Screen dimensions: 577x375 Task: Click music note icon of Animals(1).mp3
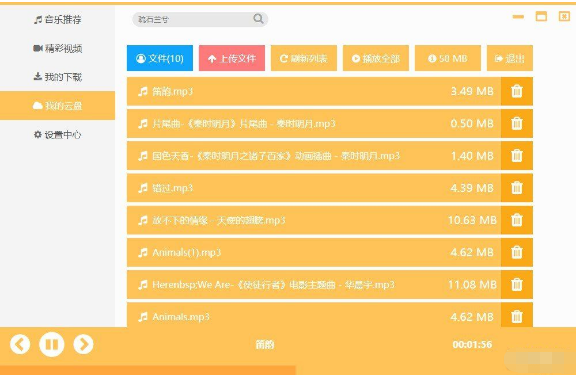pos(142,252)
